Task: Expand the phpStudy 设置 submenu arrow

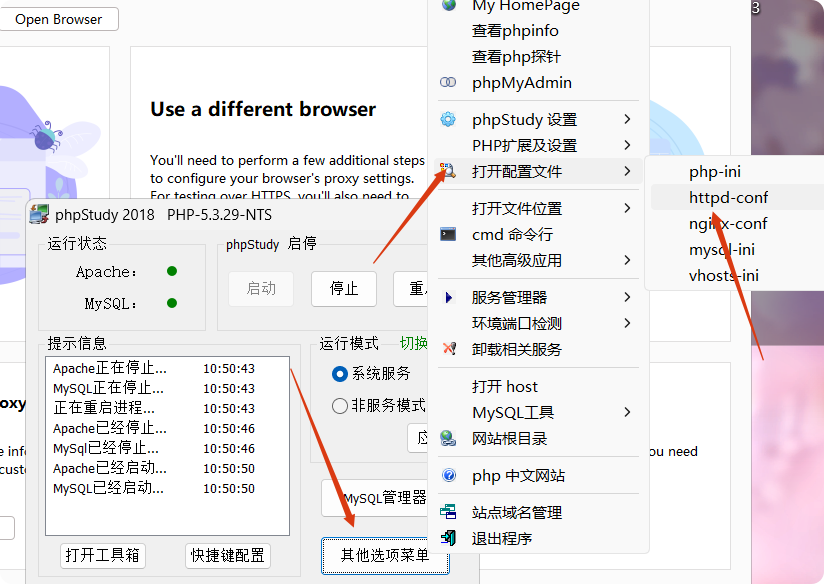Action: tap(627, 119)
